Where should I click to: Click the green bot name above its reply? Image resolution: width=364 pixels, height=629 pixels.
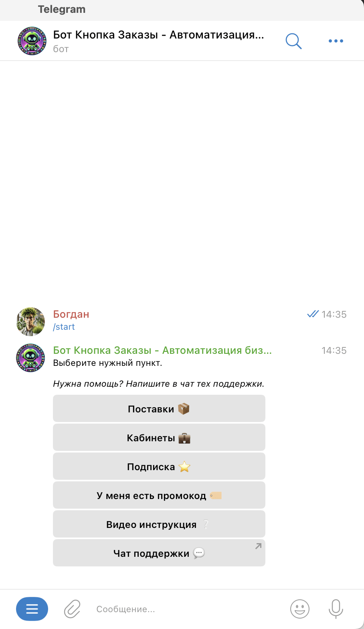pos(162,350)
